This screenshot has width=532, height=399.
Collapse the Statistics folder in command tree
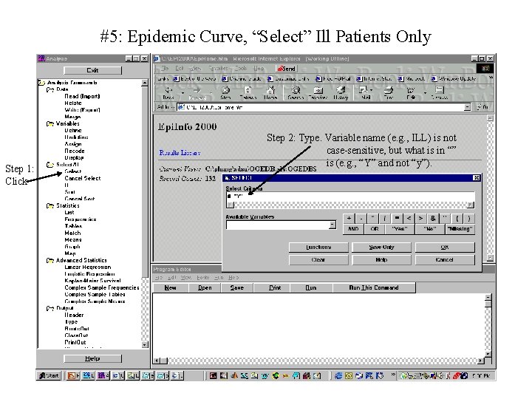pos(50,206)
